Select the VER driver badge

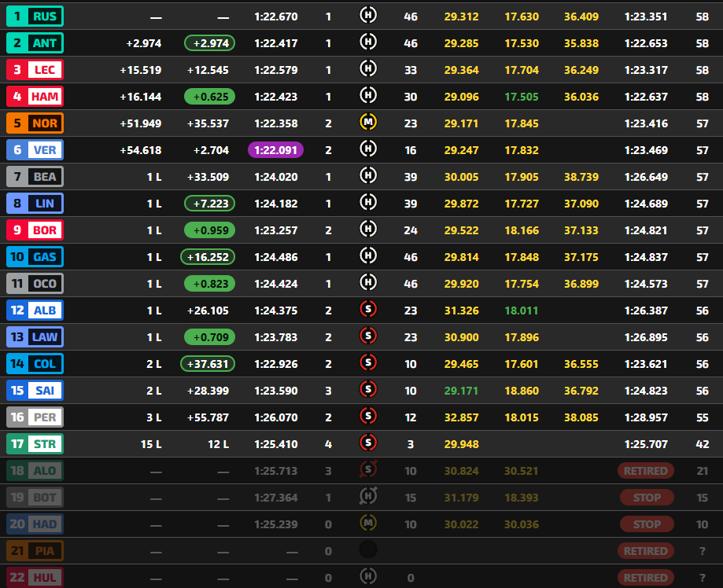click(35, 150)
